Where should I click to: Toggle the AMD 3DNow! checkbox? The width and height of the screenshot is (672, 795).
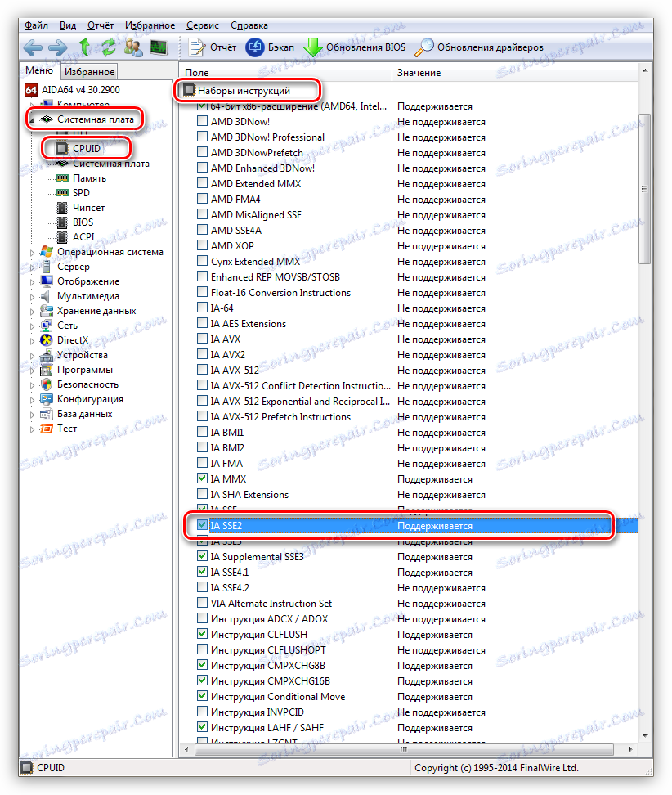202,121
